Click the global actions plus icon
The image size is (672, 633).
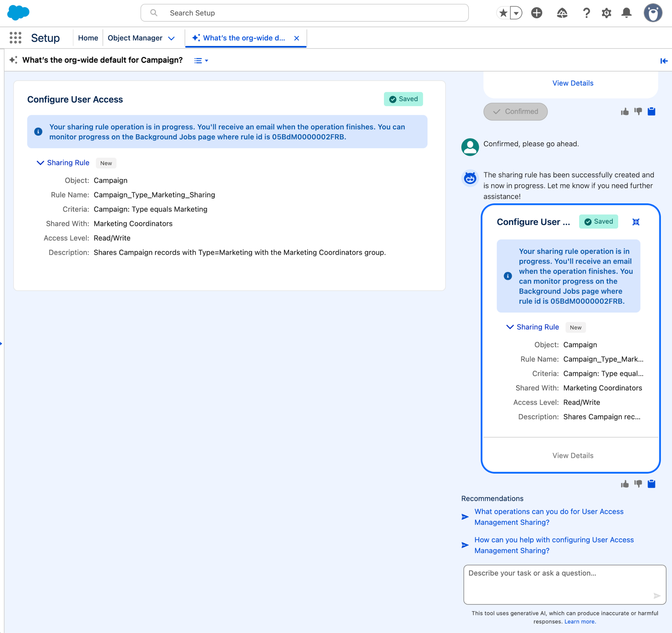pos(536,13)
